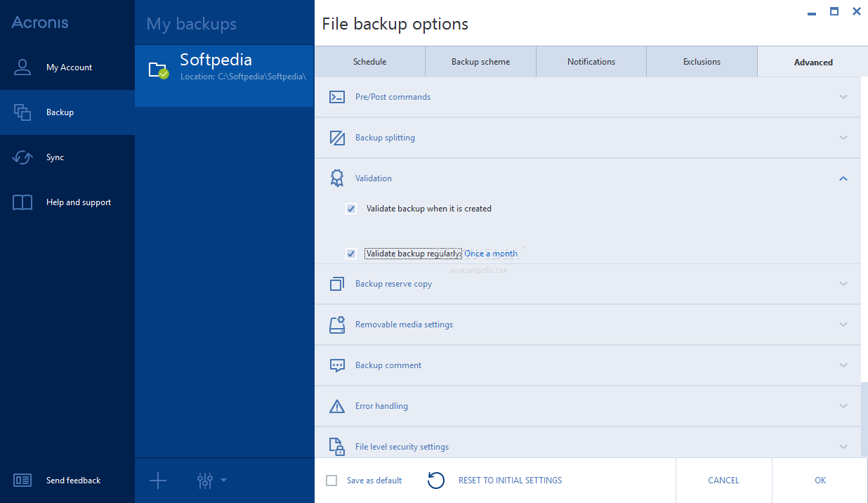Click the Backup splitting icon
Viewport: 868px width, 503px height.
[337, 138]
